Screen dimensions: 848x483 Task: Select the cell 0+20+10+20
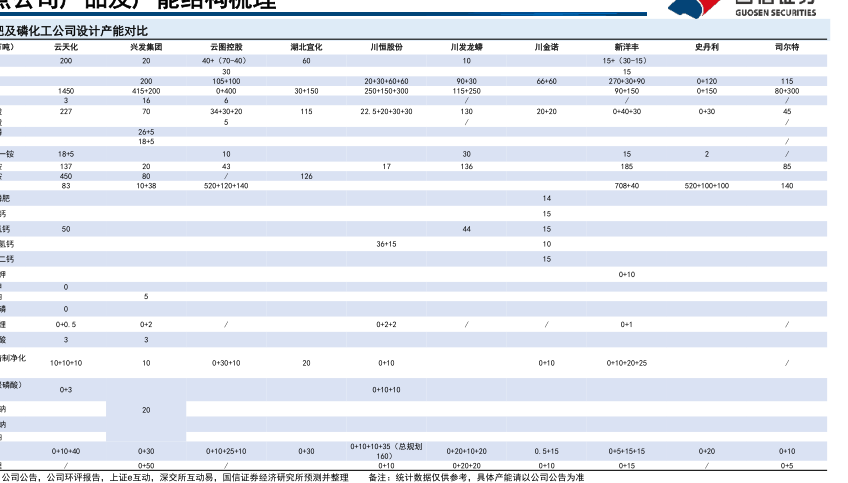click(466, 451)
